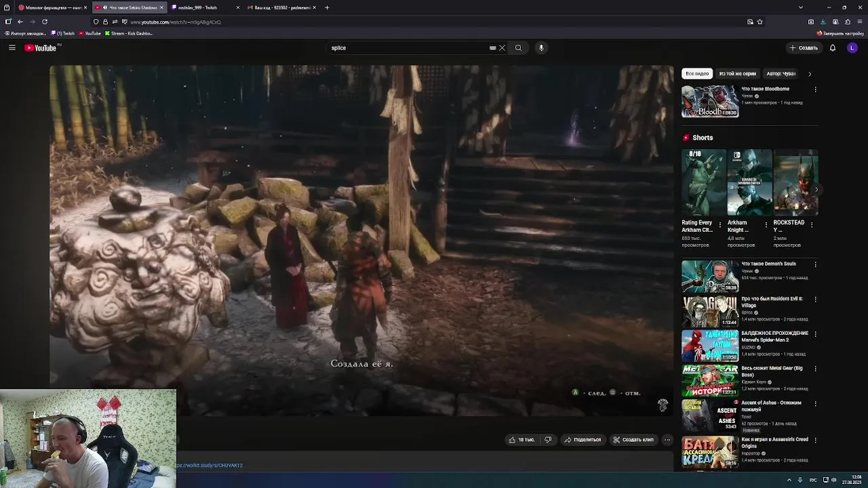Open the YouTube hamburger guide menu

(x=12, y=47)
